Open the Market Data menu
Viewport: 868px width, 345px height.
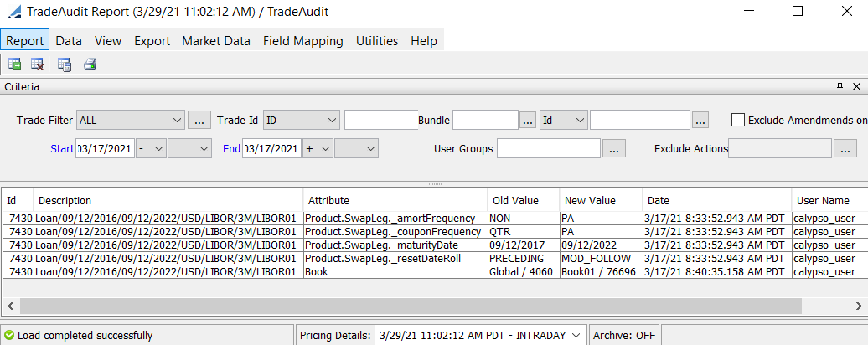(x=216, y=41)
